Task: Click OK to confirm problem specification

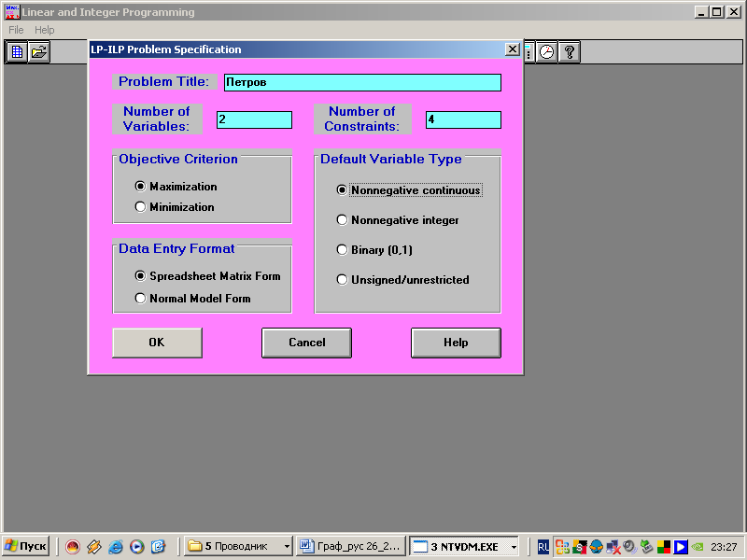Action: coord(157,343)
